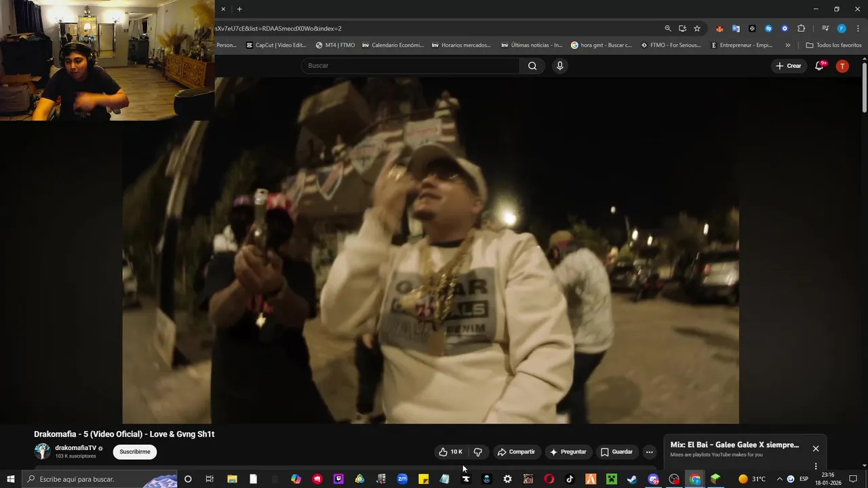
Task: Click the taskbar search box
Action: point(99,479)
